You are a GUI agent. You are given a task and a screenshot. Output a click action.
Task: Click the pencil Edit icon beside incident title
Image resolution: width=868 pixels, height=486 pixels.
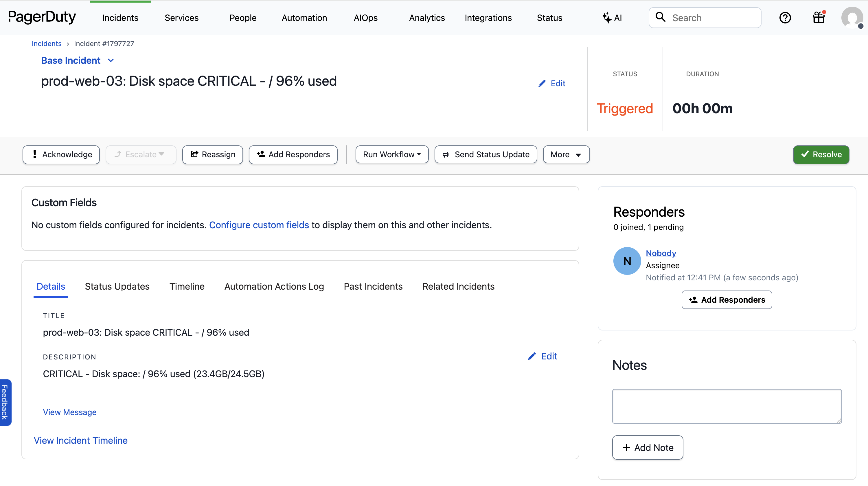pos(542,83)
